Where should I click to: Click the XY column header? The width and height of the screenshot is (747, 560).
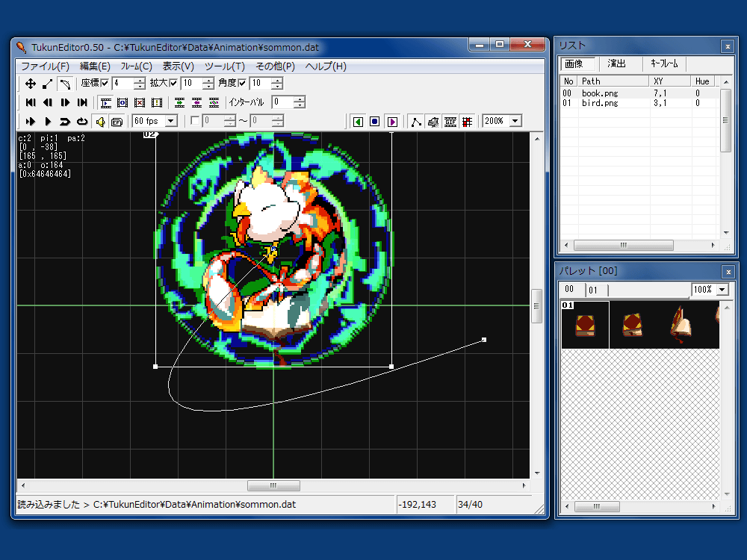[670, 81]
